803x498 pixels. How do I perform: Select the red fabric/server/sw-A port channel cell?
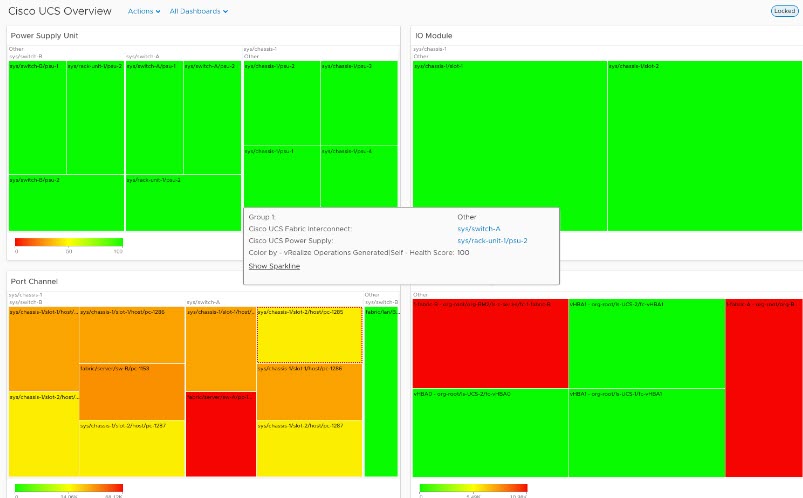pyautogui.click(x=221, y=434)
